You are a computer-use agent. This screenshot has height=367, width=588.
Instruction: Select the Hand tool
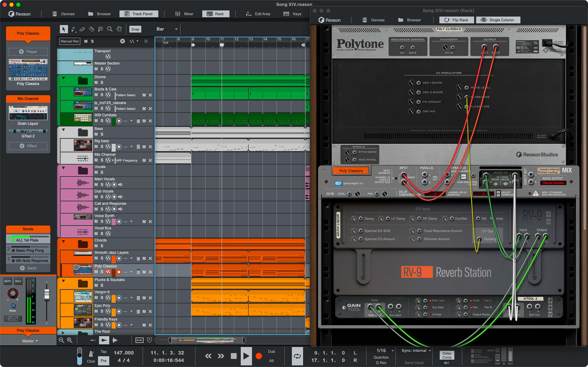tap(119, 29)
